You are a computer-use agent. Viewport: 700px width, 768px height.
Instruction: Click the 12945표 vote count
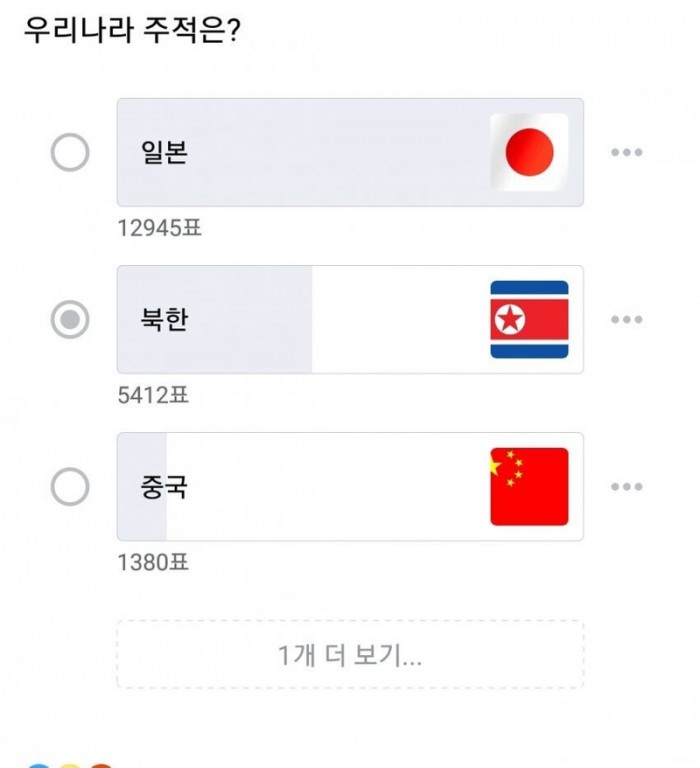click(x=159, y=228)
